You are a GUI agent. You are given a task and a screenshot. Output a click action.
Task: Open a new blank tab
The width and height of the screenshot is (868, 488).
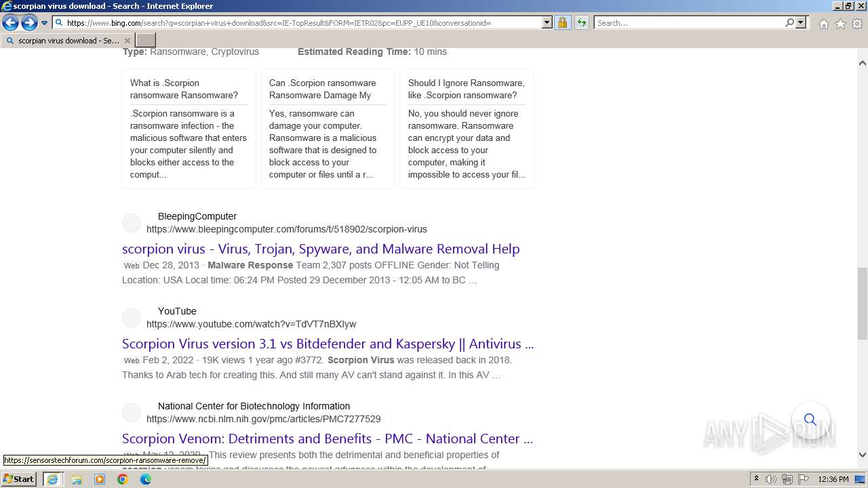tap(146, 41)
